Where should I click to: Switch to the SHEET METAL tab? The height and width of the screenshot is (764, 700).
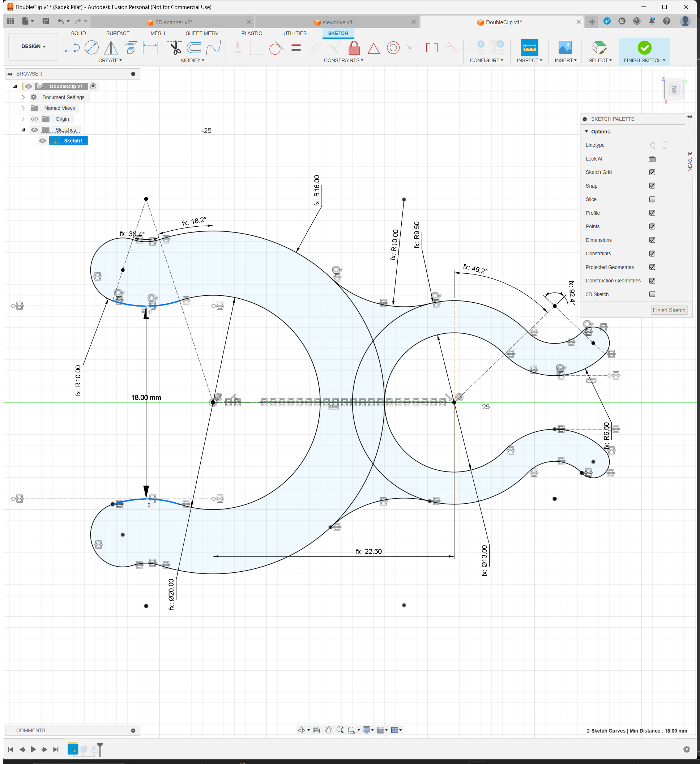pos(202,33)
